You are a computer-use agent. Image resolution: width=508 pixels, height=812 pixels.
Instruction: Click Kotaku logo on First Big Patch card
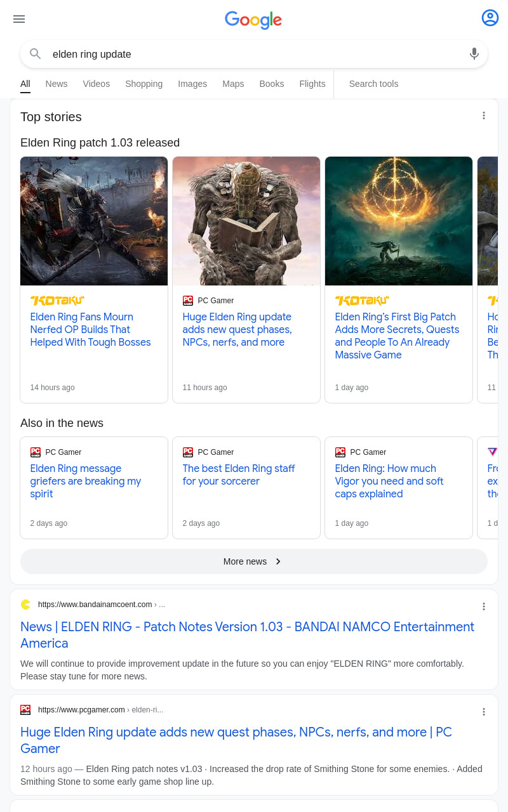point(362,301)
